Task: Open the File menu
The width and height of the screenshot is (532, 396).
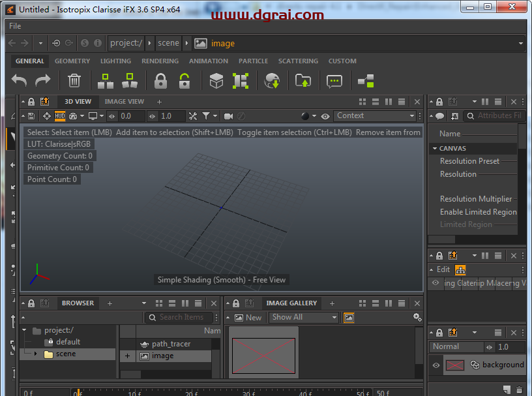Action: click(14, 26)
